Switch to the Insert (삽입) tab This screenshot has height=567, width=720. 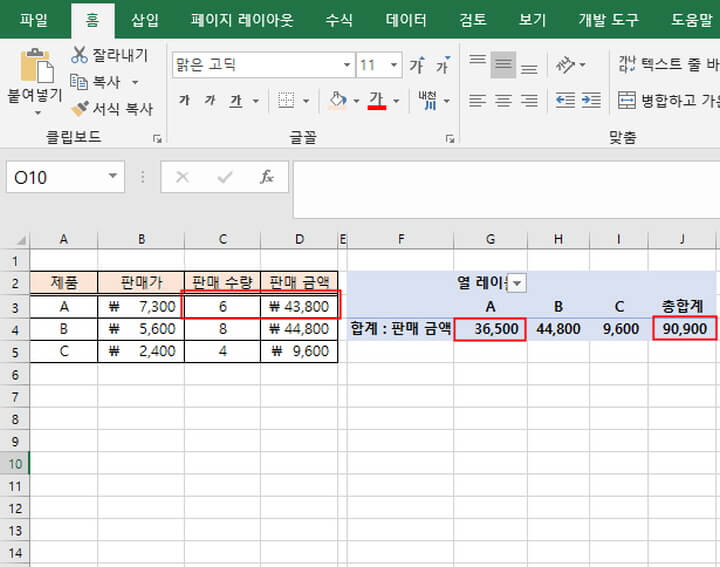tap(145, 20)
